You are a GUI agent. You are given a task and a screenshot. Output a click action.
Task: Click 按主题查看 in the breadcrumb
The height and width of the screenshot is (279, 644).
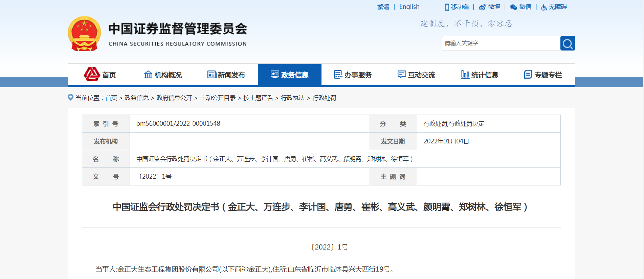click(258, 98)
